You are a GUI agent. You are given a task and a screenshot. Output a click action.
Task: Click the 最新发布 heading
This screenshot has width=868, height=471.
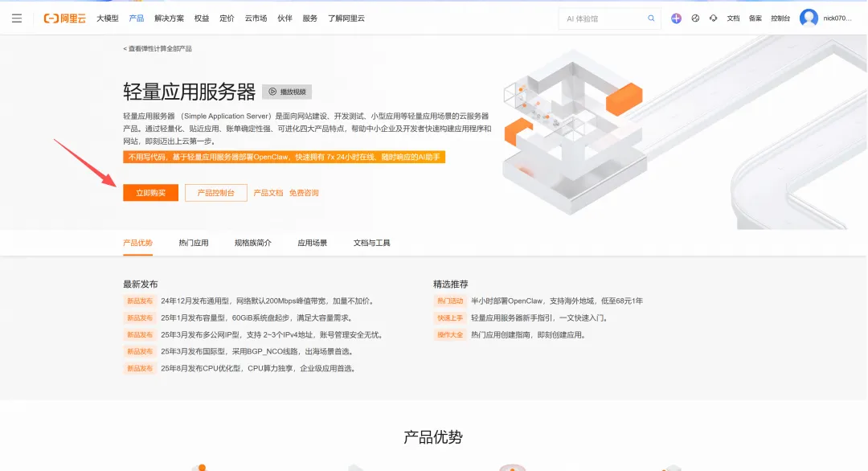[x=141, y=284]
